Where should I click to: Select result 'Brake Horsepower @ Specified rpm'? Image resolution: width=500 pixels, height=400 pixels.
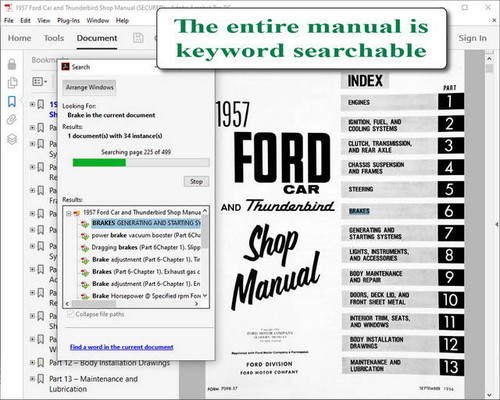146,296
